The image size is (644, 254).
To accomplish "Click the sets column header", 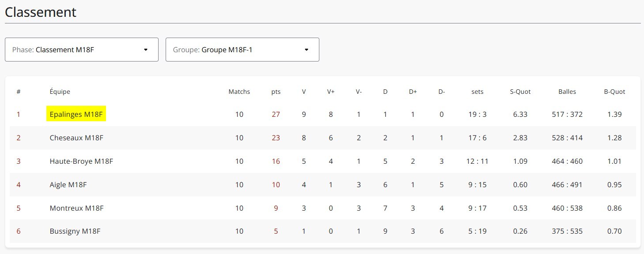I will (477, 92).
